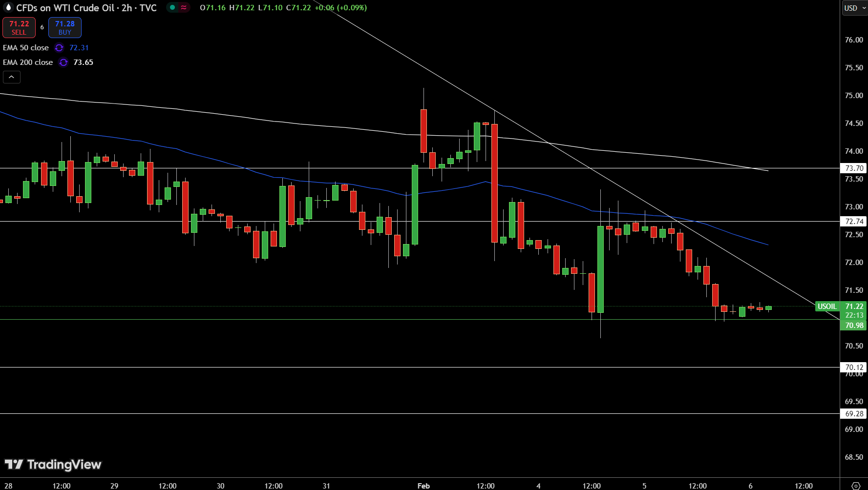Viewport: 868px width, 490px height.
Task: Click the 28 date axis label
Action: pyautogui.click(x=8, y=486)
